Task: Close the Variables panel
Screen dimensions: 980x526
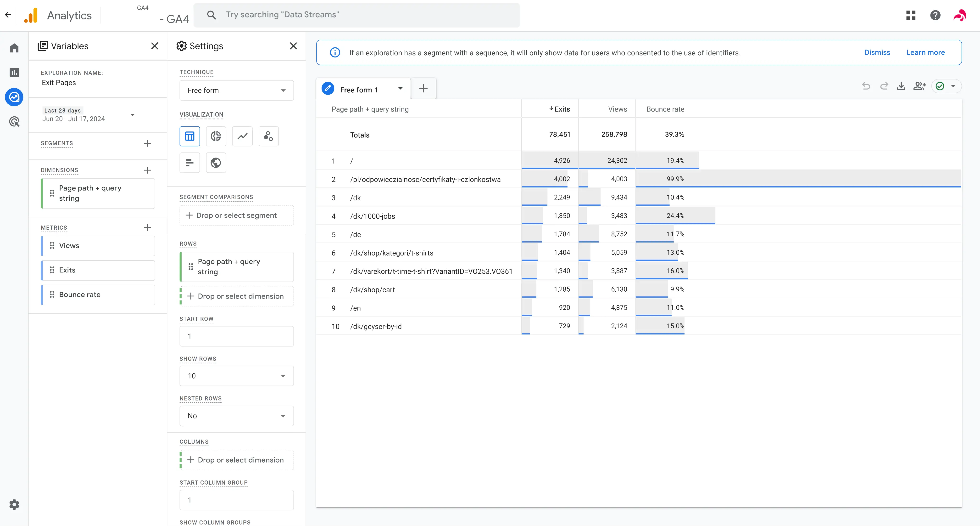Action: point(155,46)
